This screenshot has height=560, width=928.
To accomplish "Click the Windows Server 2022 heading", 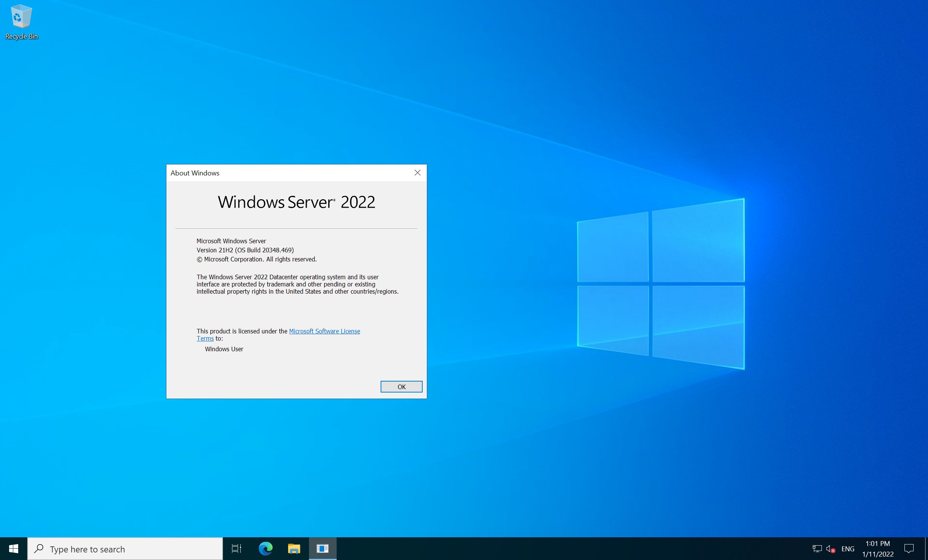I will pos(296,202).
